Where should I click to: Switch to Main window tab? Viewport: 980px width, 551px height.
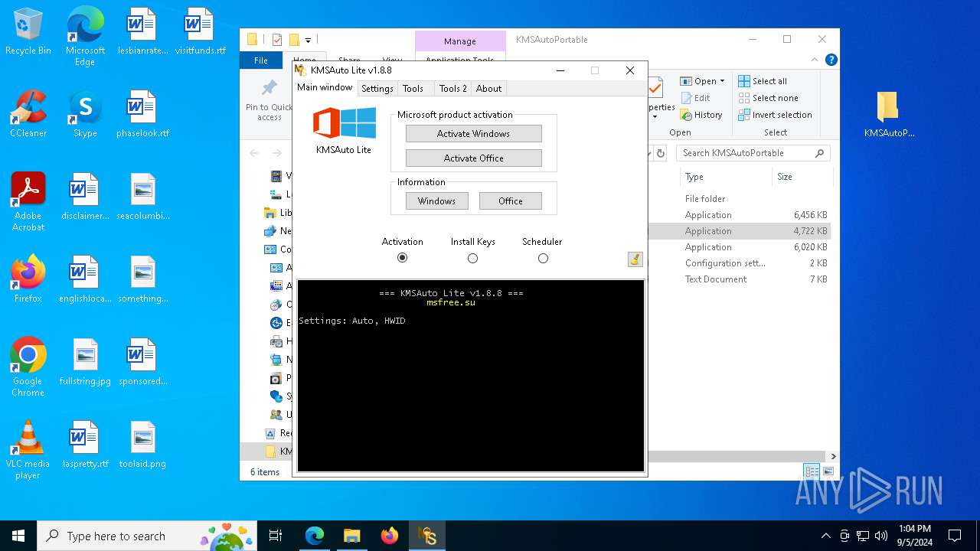pos(325,87)
